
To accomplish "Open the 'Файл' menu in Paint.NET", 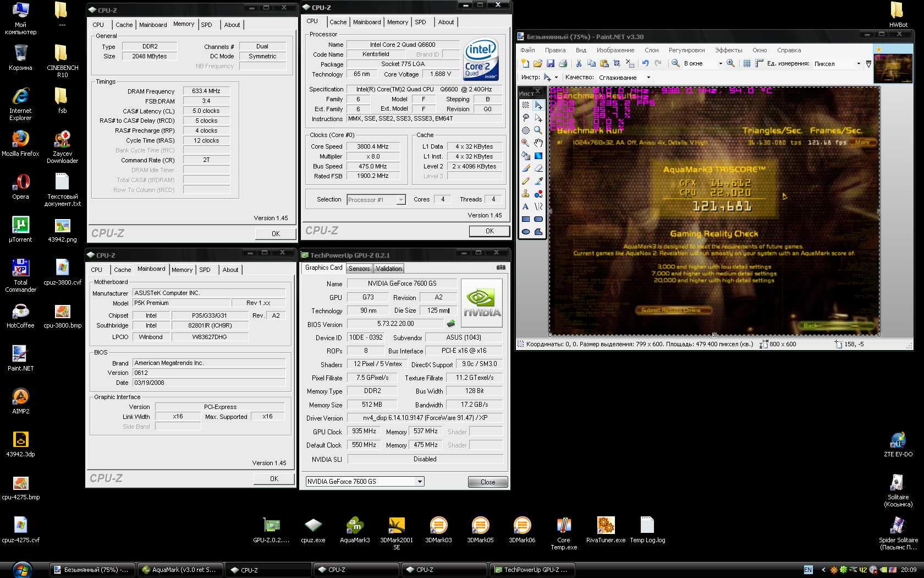I will pyautogui.click(x=527, y=50).
